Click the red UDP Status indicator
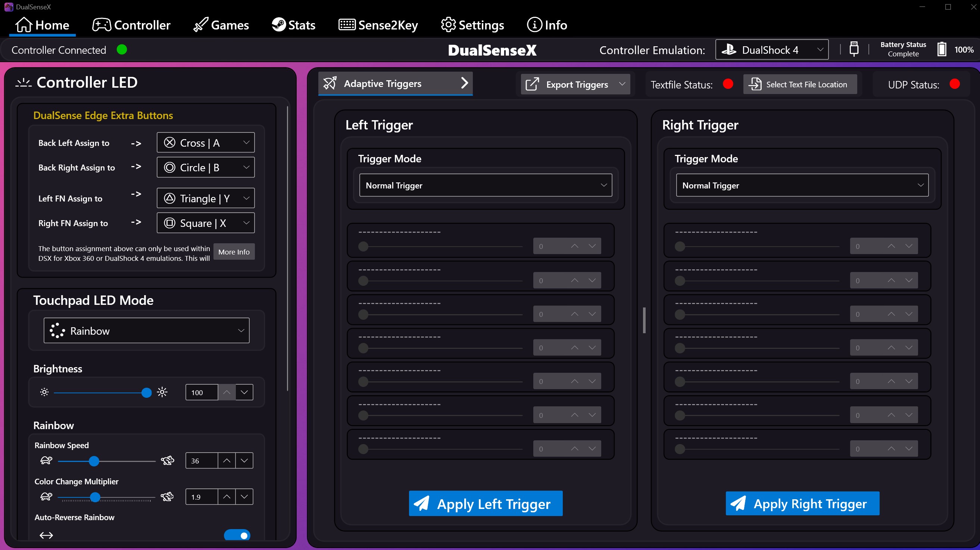 (x=955, y=84)
